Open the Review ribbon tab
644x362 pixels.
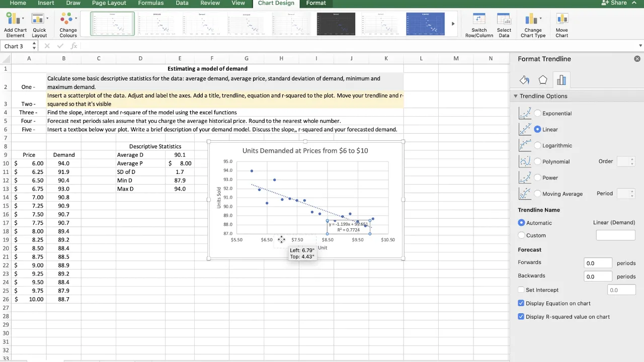[210, 3]
